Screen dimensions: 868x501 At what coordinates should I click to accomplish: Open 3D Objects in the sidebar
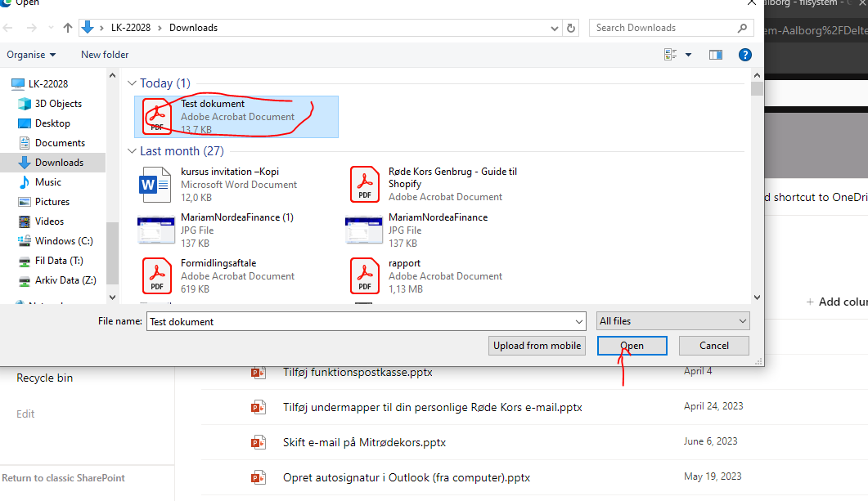click(58, 104)
